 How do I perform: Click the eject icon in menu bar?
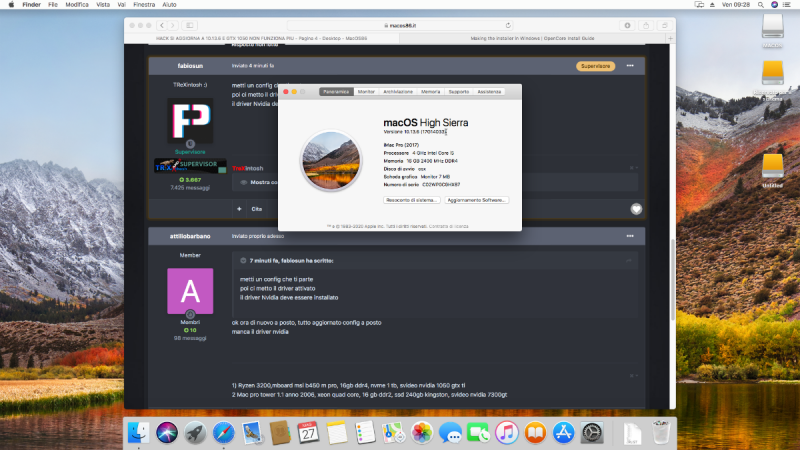pyautogui.click(x=712, y=5)
